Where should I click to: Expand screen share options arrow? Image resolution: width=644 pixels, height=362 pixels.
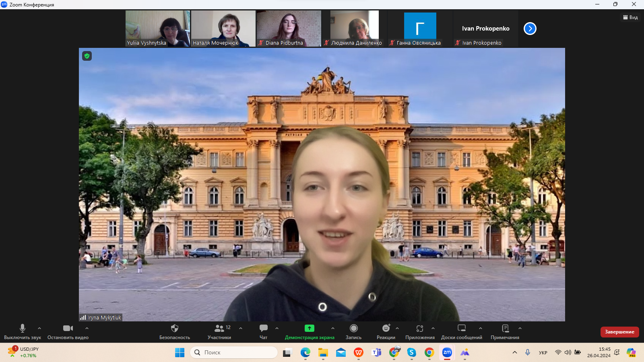[333, 328]
